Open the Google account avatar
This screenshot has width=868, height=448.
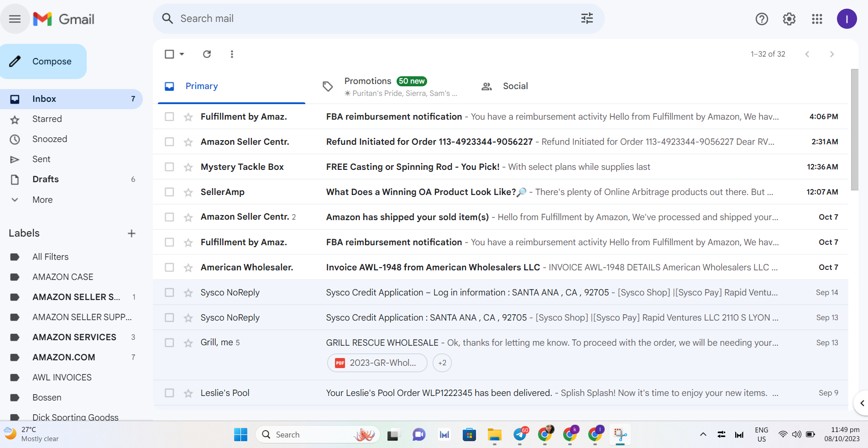pos(847,19)
